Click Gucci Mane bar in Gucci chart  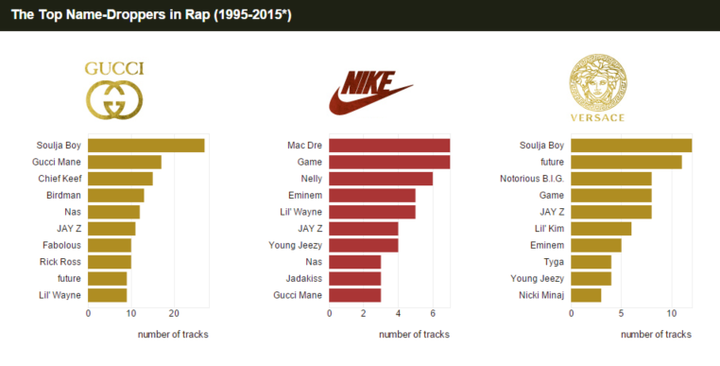click(125, 162)
